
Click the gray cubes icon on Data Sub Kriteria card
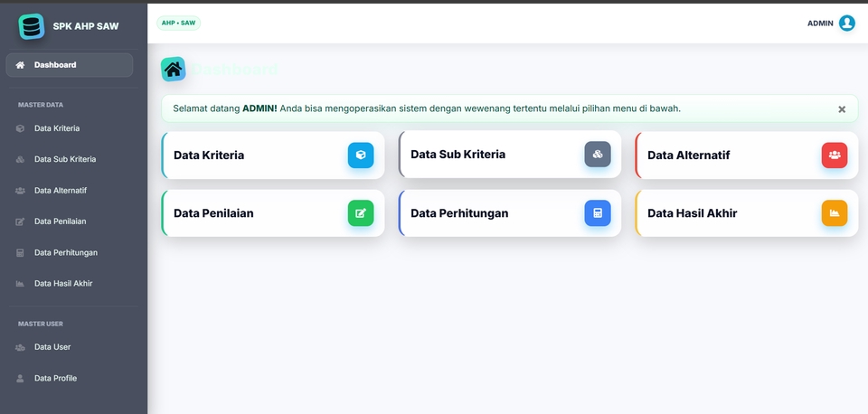[x=598, y=155]
